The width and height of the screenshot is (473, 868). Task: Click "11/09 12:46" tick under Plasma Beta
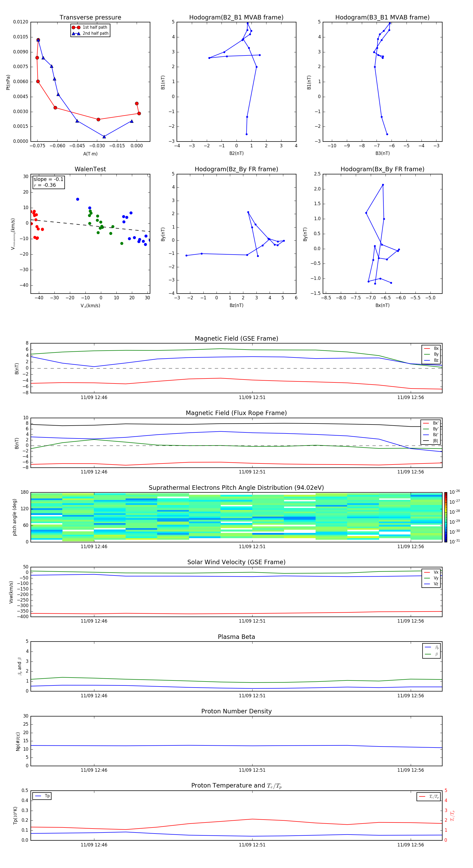point(94,695)
